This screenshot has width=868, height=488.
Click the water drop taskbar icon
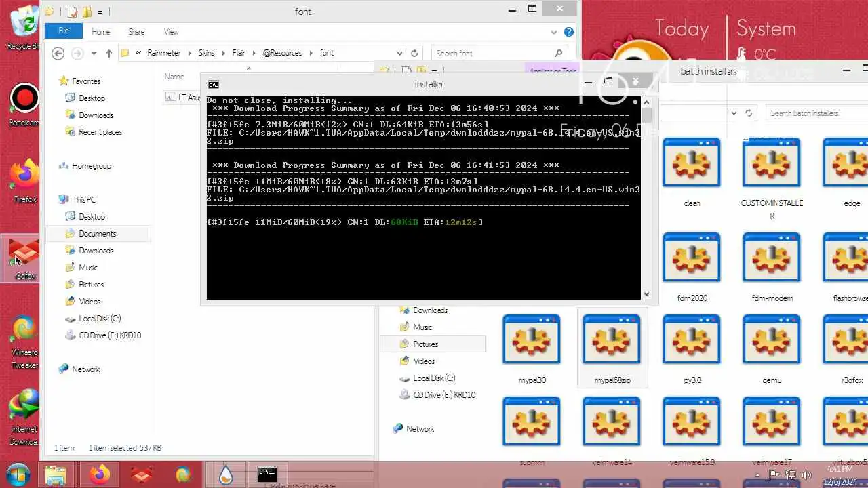point(226,475)
